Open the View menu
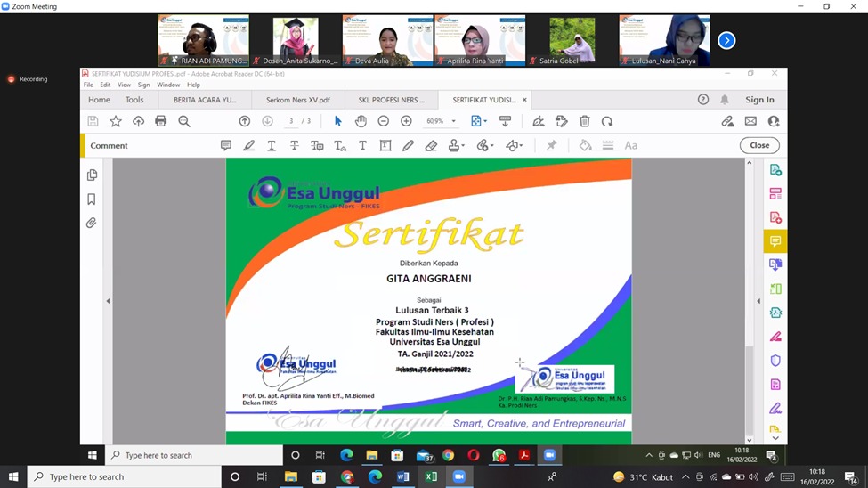The image size is (868, 488). coord(124,85)
